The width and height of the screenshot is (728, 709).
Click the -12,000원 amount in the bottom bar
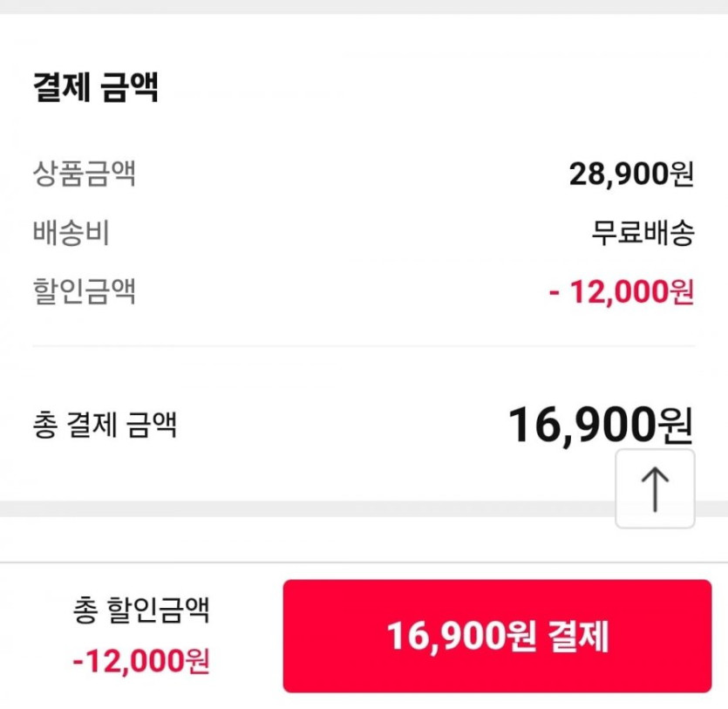[x=141, y=661]
